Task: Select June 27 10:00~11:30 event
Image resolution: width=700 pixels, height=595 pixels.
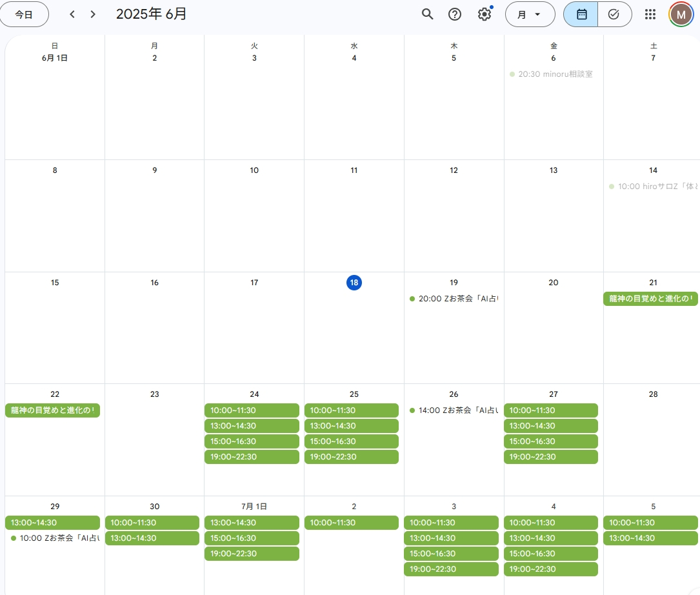Action: (x=551, y=410)
